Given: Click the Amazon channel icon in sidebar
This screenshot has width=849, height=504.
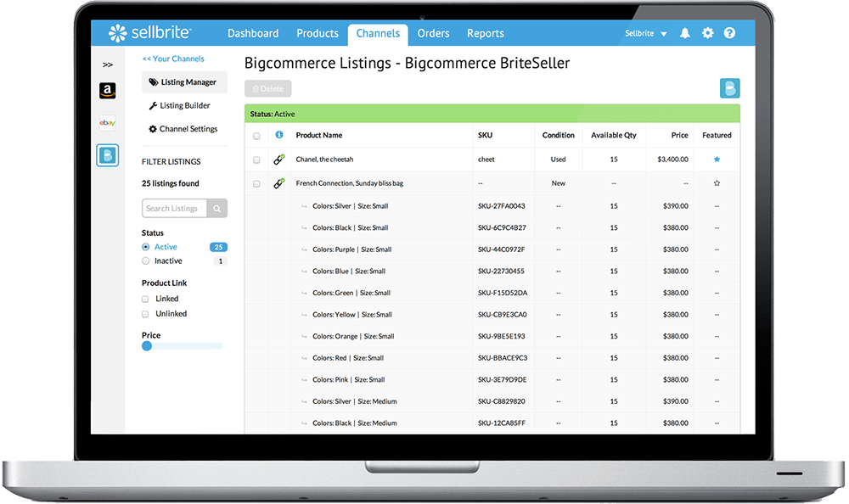Looking at the screenshot, I should pyautogui.click(x=107, y=91).
